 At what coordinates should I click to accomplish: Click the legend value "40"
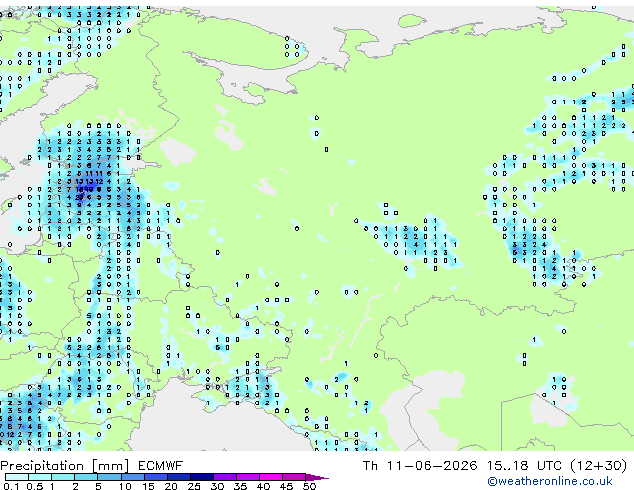coord(263,486)
